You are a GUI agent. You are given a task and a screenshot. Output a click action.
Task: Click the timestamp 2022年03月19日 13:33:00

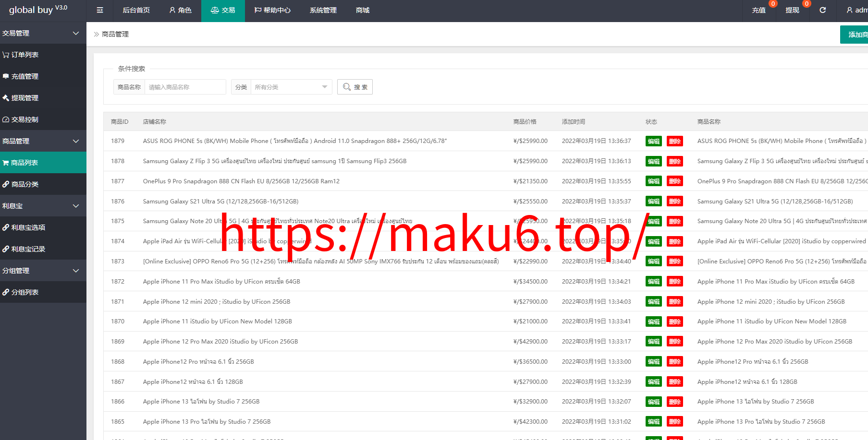point(597,362)
